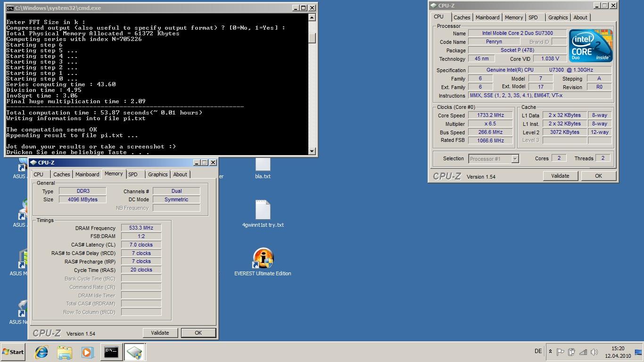Click DC Mode Symmetric field
The width and height of the screenshot is (644, 362).
[x=176, y=199]
